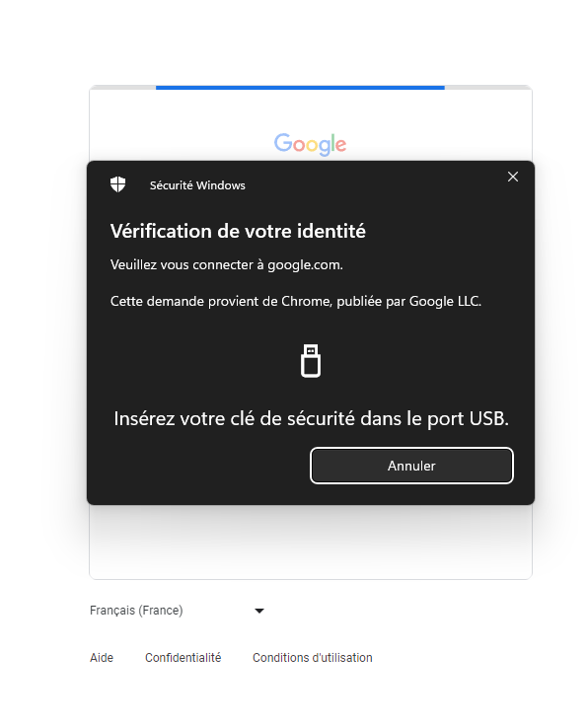
Task: Click the Google logo above the dialog
Action: point(310,144)
